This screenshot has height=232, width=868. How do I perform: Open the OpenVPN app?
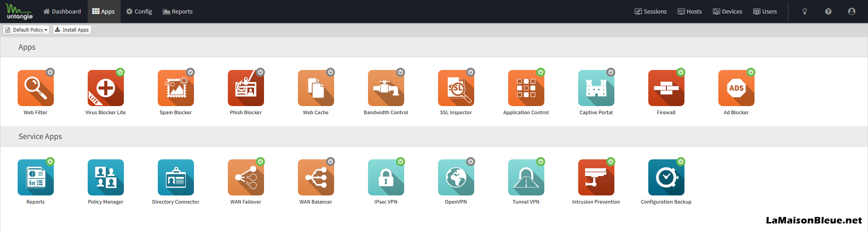tap(456, 177)
